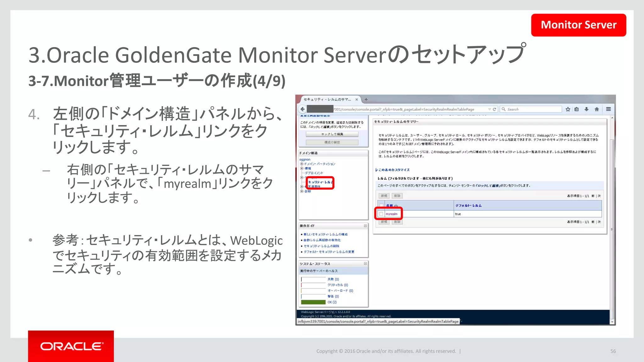Collapse the 操作ガイド panel
This screenshot has width=644, height=362.
tap(365, 226)
